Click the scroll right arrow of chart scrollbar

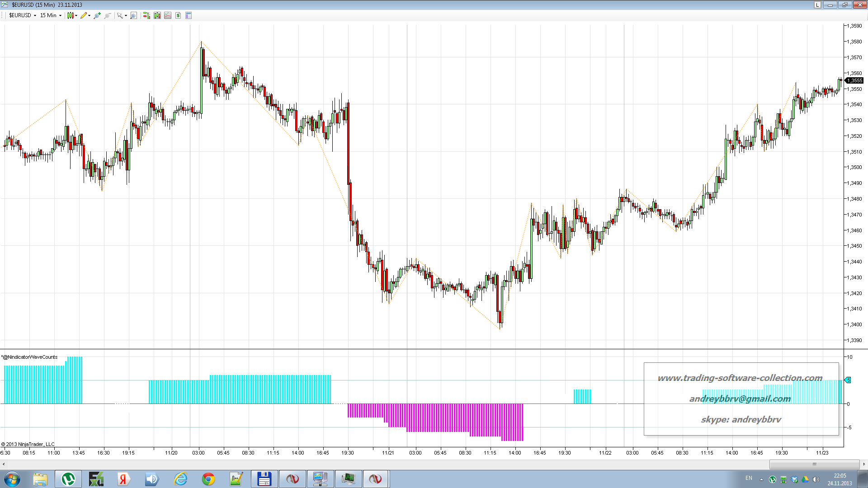pos(864,464)
